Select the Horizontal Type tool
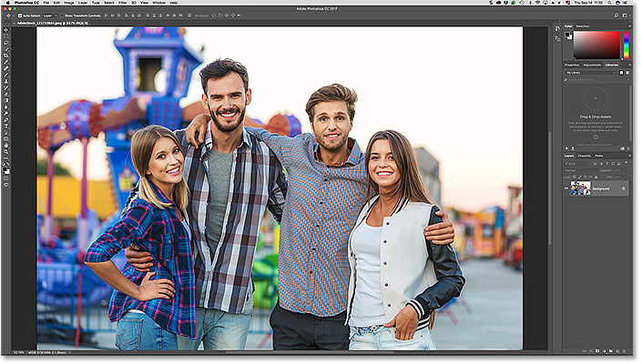This screenshot has width=642, height=364. point(5,126)
